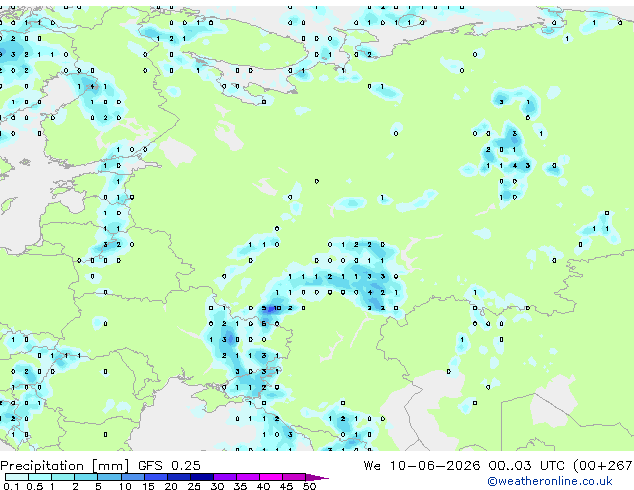This screenshot has height=490, width=634.
Task: Click the '10' precipitation value on the map
Action: pyautogui.click(x=277, y=308)
